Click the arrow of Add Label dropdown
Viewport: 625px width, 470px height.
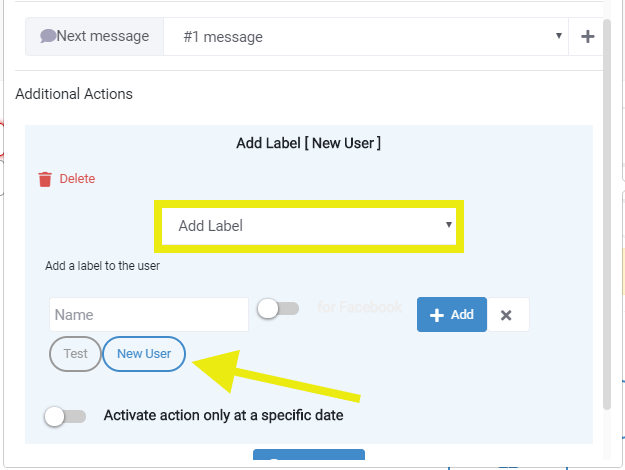click(x=448, y=225)
